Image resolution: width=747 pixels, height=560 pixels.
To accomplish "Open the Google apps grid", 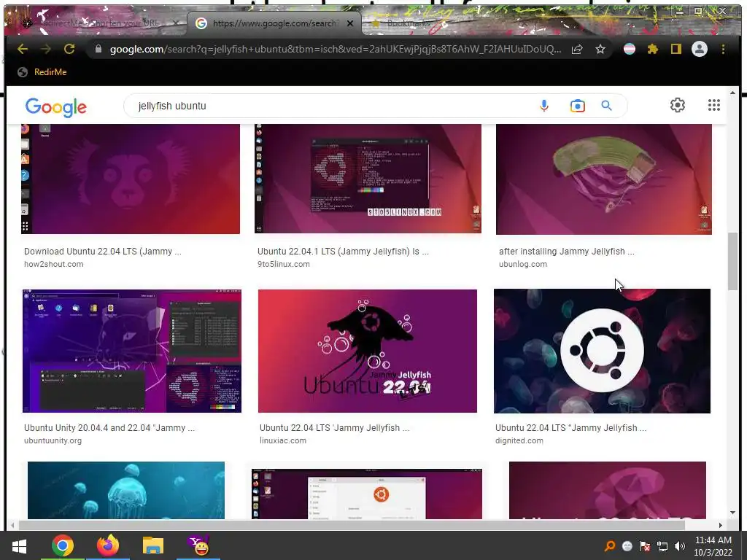I will pos(713,105).
